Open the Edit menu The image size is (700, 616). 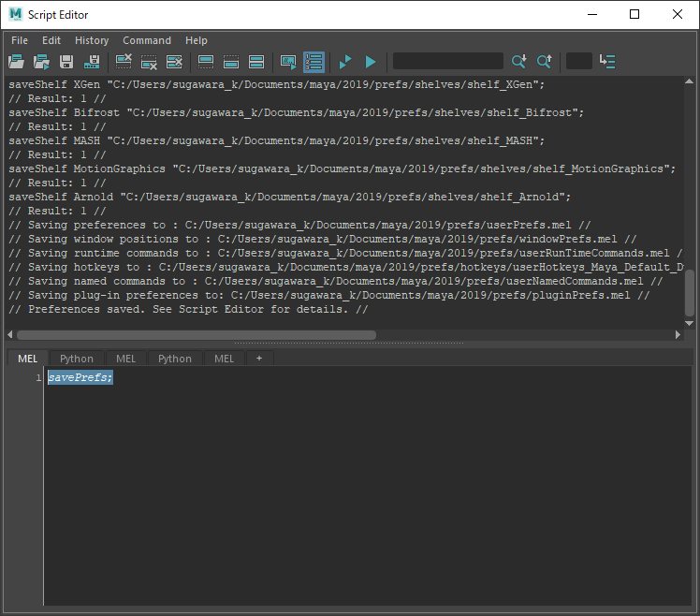click(x=51, y=40)
